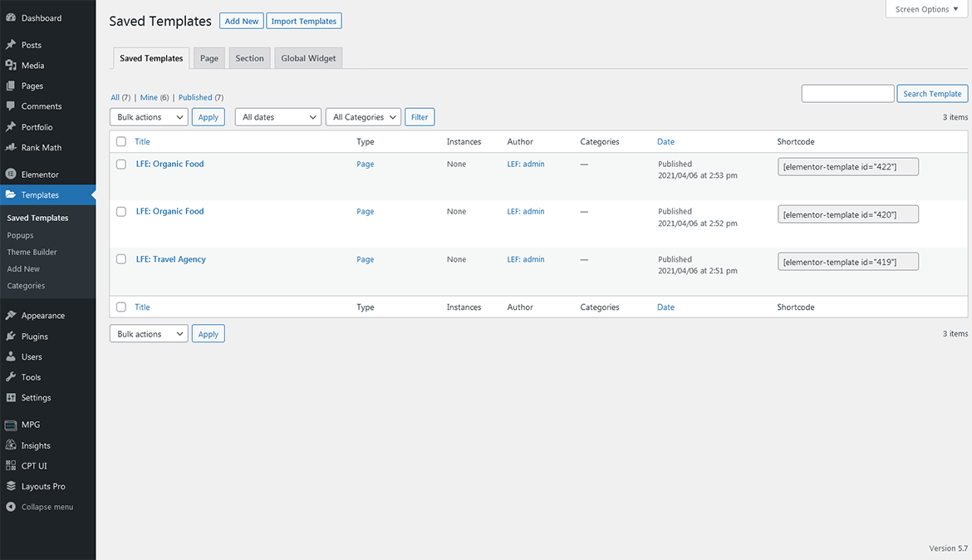Click the template search input field
The width and height of the screenshot is (972, 560).
(847, 94)
